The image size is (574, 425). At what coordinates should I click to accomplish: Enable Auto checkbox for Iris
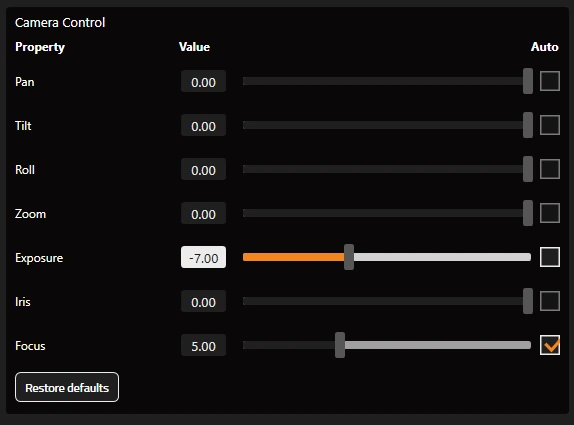(550, 301)
